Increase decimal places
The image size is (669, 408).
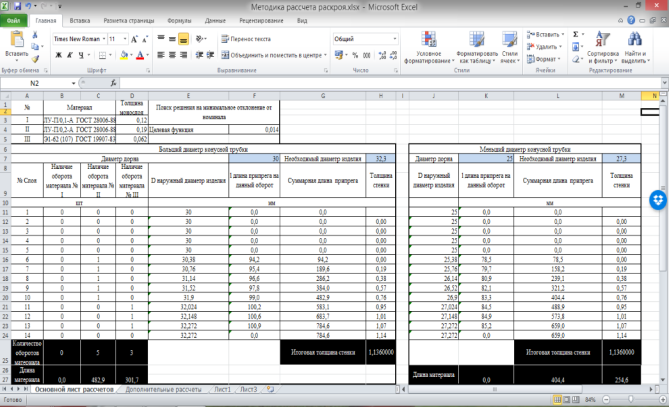(382, 55)
